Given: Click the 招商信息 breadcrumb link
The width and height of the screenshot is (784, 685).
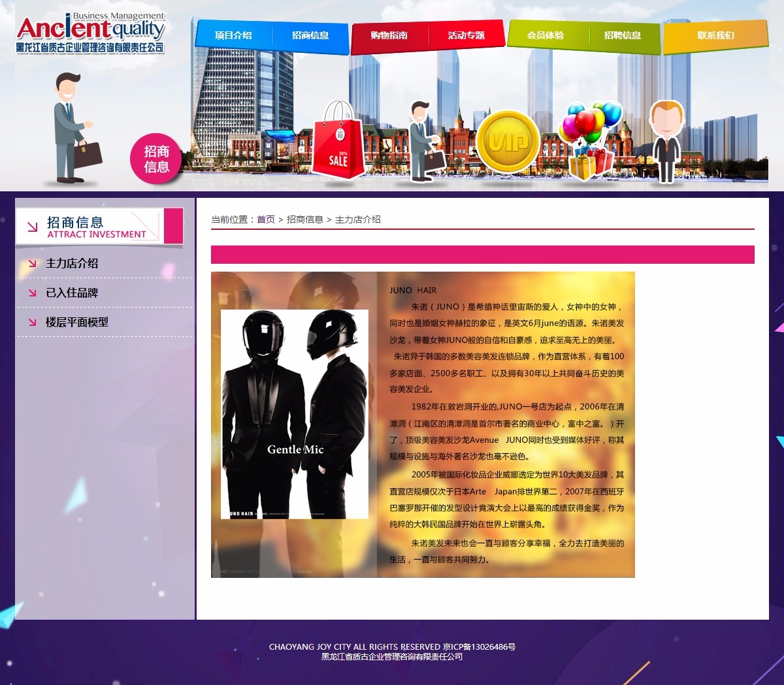Looking at the screenshot, I should (x=305, y=219).
